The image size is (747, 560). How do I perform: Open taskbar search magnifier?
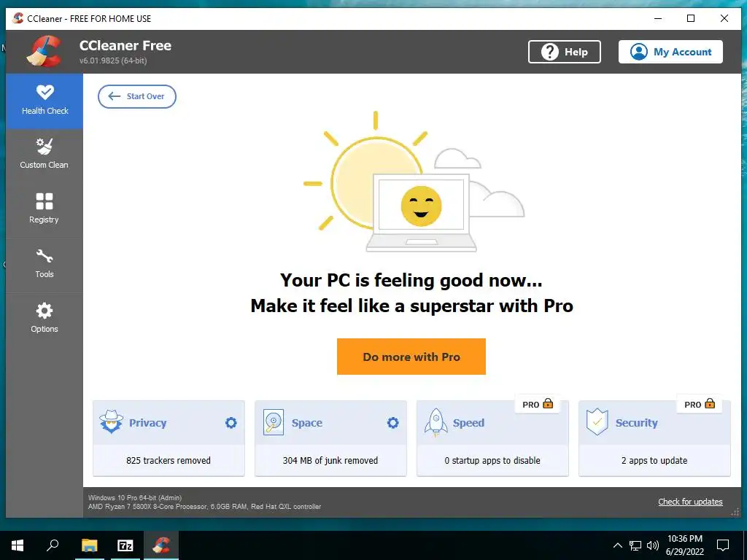point(53,545)
